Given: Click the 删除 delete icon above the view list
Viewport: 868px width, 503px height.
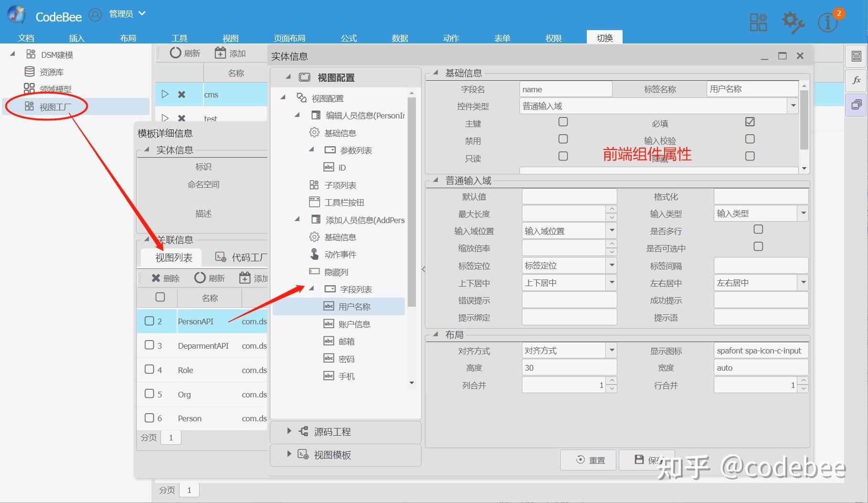Looking at the screenshot, I should pos(156,278).
